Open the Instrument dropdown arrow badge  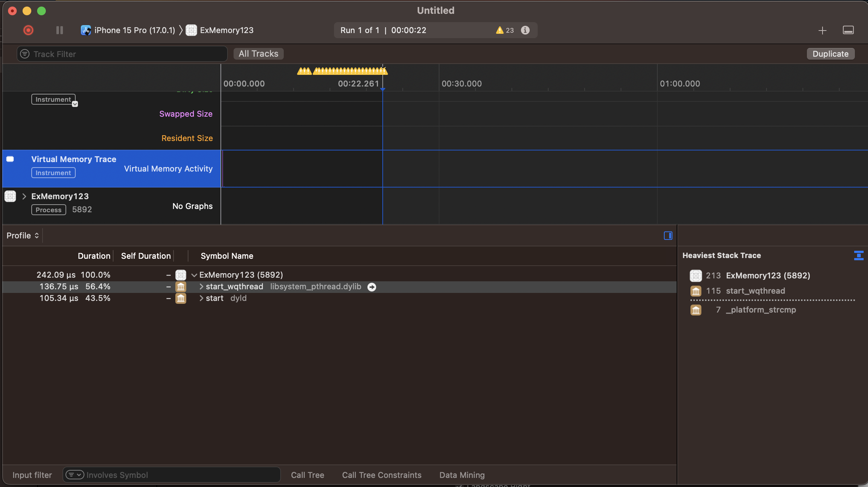pos(75,104)
